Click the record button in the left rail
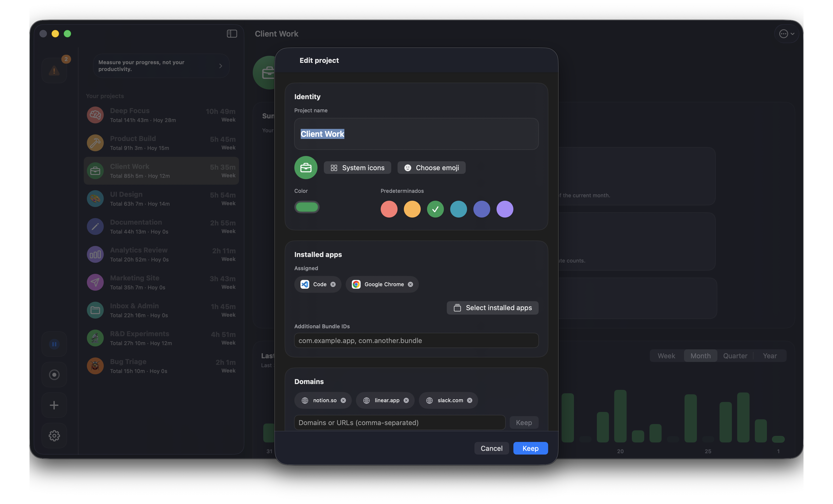This screenshot has height=504, width=833. (x=54, y=375)
